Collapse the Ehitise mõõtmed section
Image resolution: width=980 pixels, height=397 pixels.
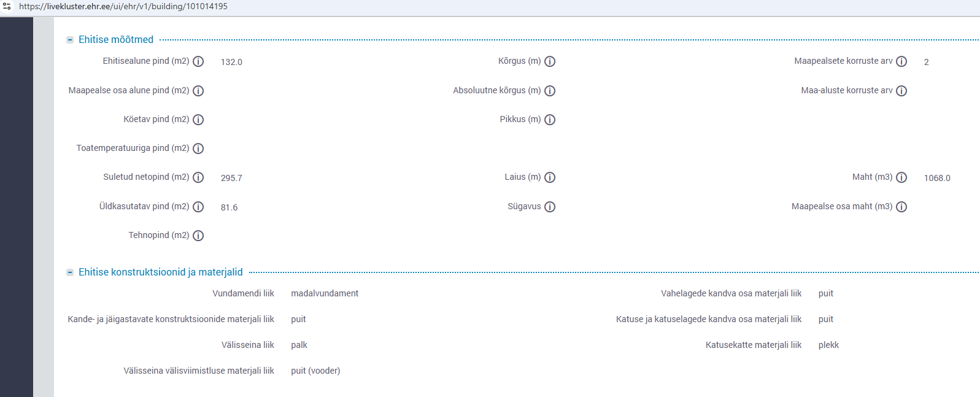pyautogui.click(x=70, y=40)
